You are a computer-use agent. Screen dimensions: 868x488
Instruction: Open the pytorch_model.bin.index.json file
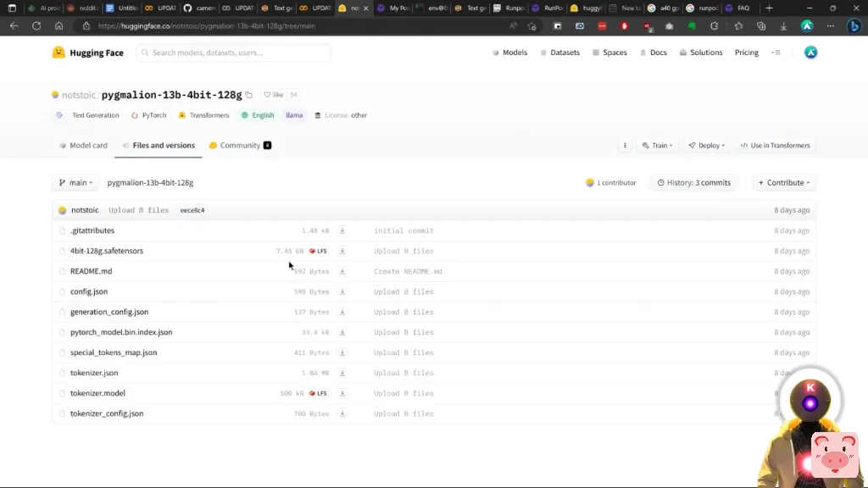(121, 332)
